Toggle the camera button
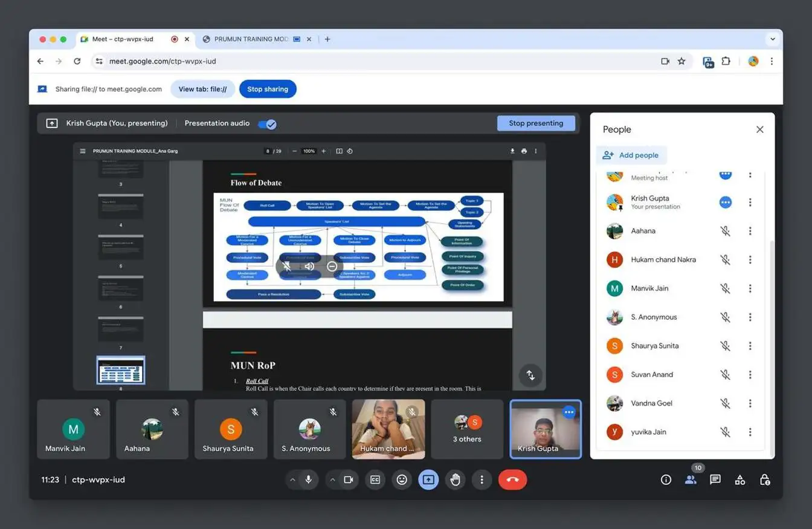 [x=349, y=479]
